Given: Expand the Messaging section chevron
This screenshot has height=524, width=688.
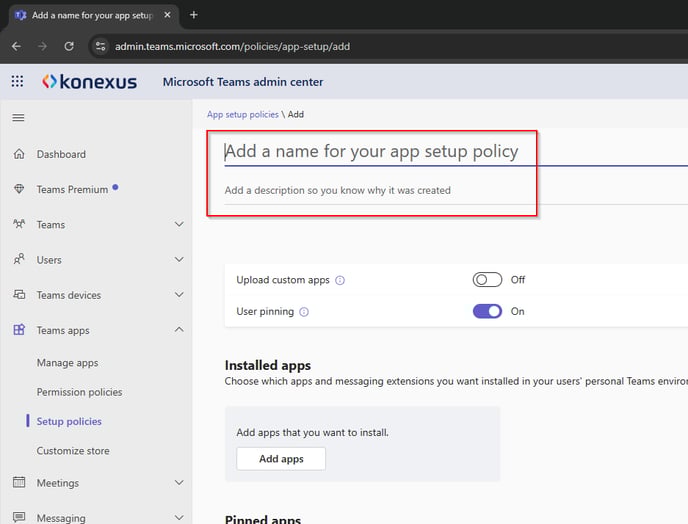Looking at the screenshot, I should point(179,517).
